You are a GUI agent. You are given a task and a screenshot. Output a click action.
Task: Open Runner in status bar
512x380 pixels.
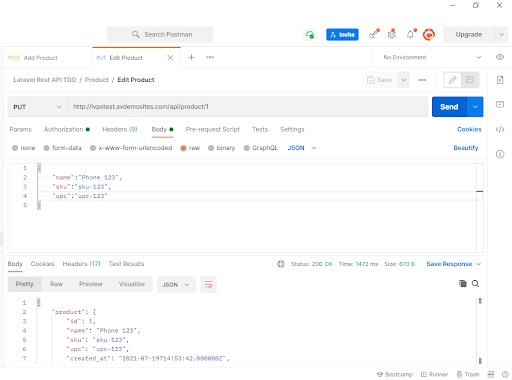(434, 374)
